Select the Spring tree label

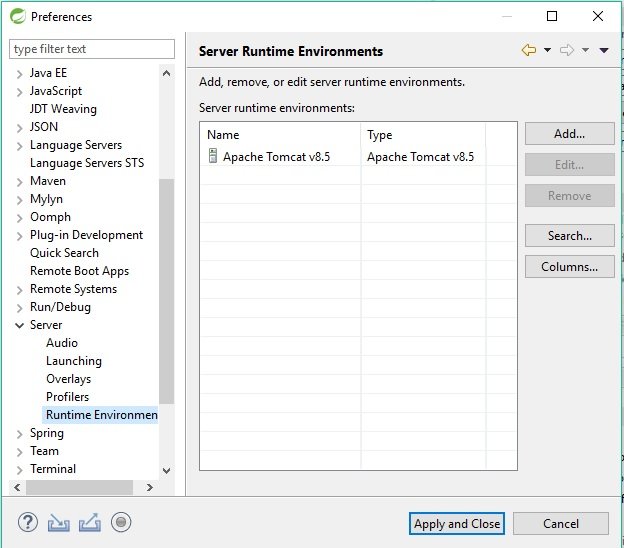click(47, 433)
